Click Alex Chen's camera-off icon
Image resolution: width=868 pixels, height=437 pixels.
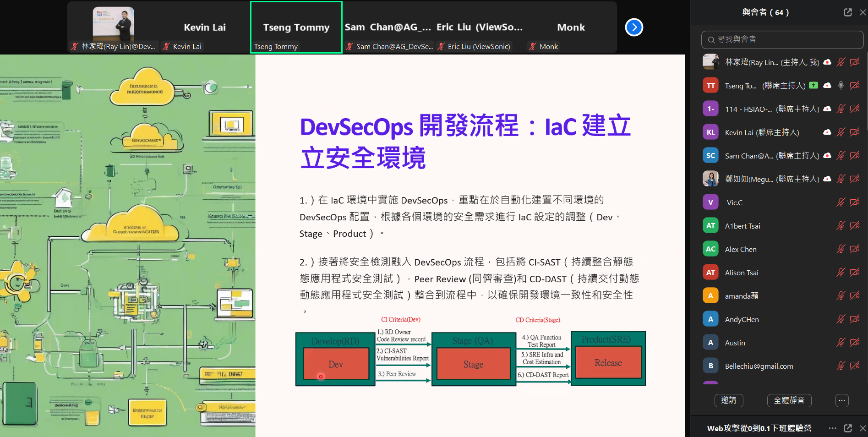click(855, 249)
